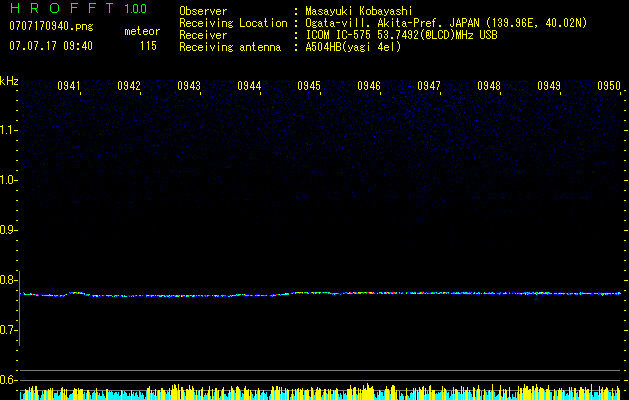
Task: Select the 0.7 kHz axis label
Action: tap(8, 330)
